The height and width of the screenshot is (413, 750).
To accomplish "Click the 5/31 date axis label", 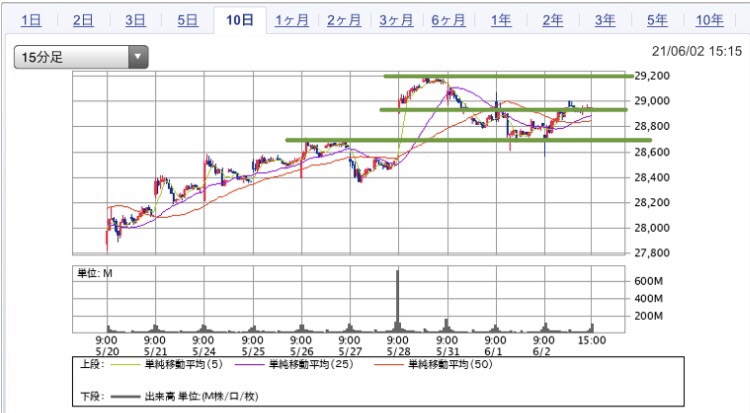I will tap(448, 351).
